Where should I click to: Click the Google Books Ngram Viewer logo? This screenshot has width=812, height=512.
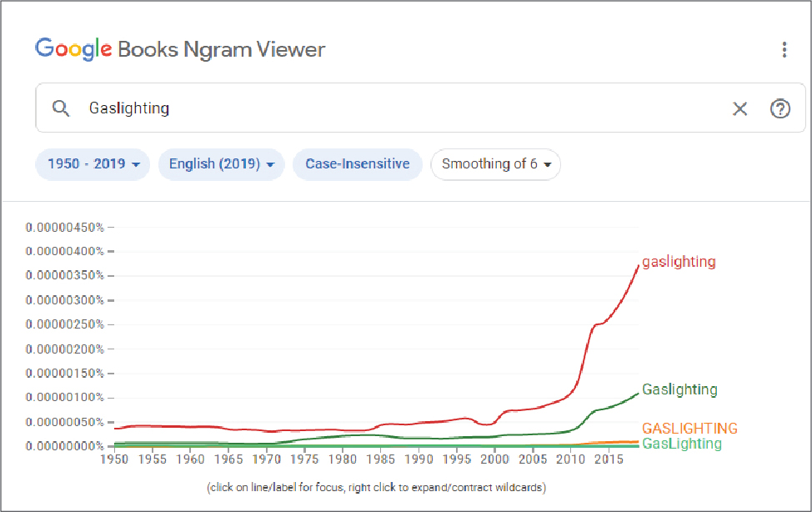[x=180, y=49]
